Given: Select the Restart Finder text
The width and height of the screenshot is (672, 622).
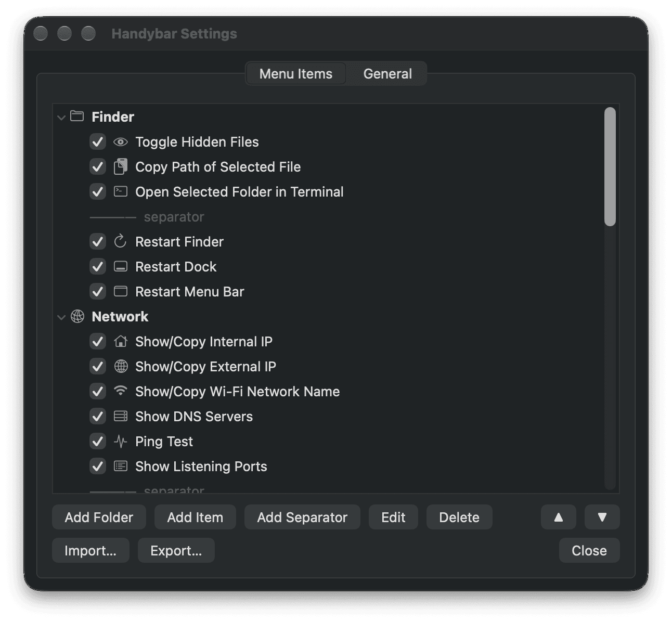Looking at the screenshot, I should point(179,241).
